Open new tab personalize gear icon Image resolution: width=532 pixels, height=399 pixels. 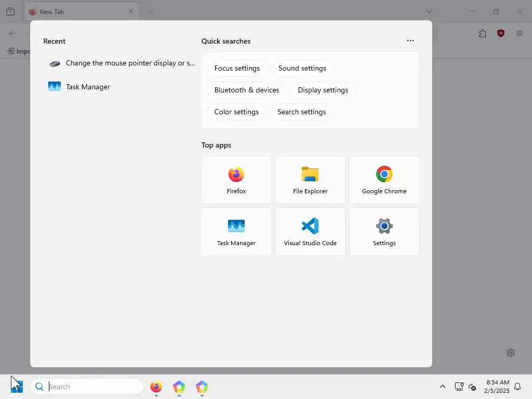[x=511, y=353]
